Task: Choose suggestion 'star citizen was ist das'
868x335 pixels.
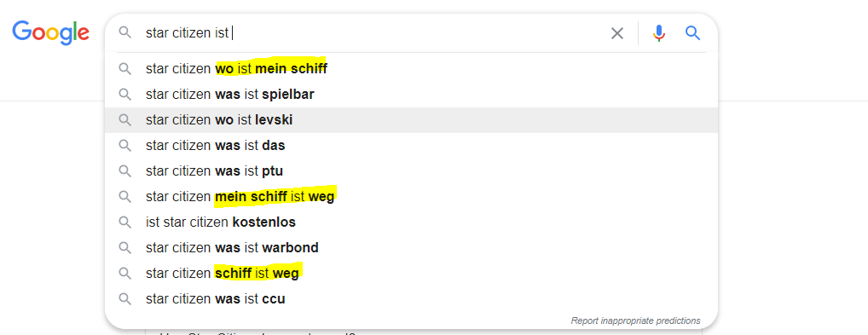Action: point(411,146)
